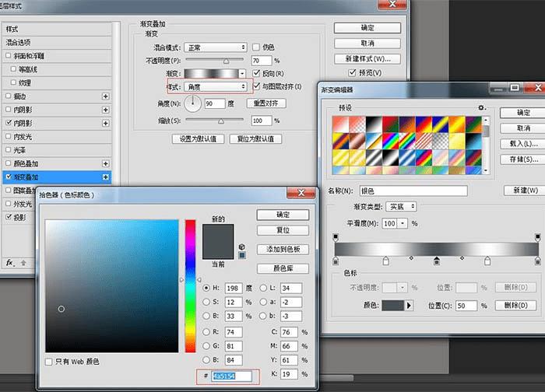Click plus icon beside unchecked 内阴影 row
This screenshot has height=392, width=545.
(x=106, y=110)
